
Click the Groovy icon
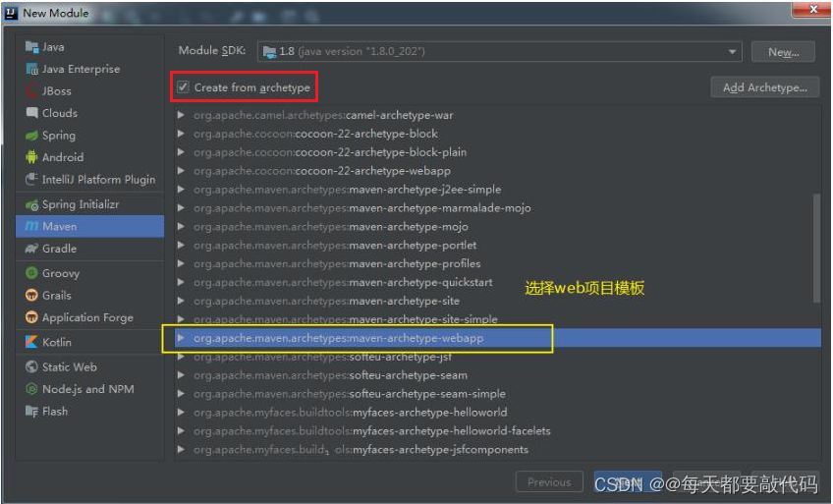click(x=31, y=273)
